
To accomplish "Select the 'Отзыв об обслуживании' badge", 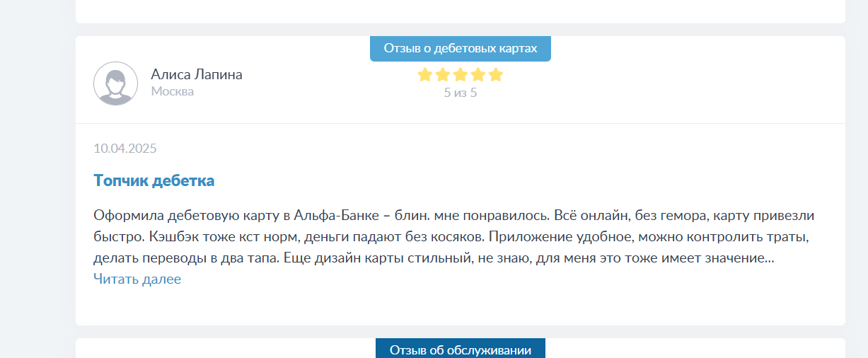I will (460, 350).
